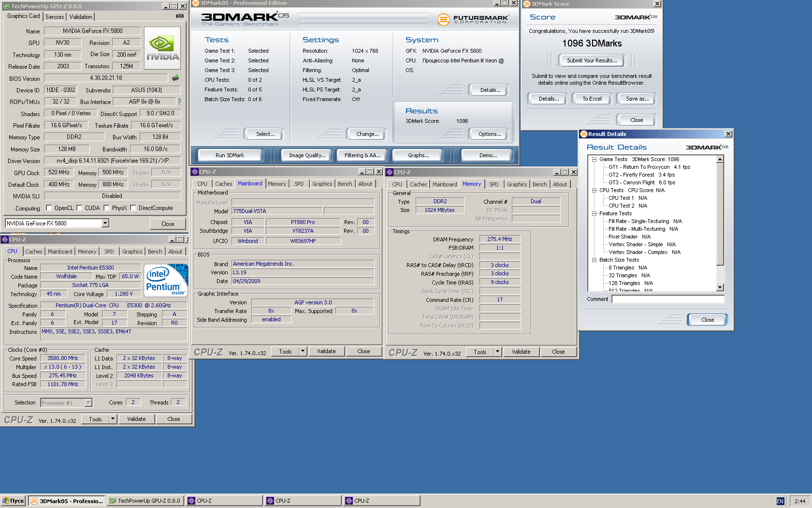Click the EN language indicator in tray

780,501
